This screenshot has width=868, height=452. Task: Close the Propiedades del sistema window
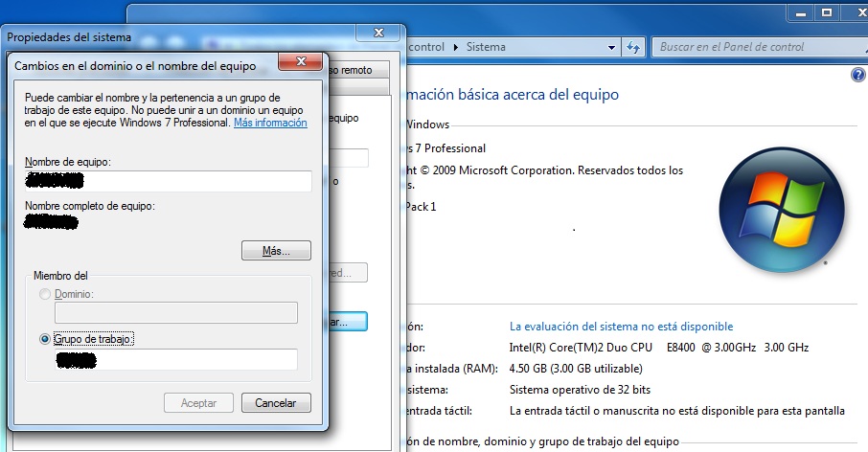[378, 33]
